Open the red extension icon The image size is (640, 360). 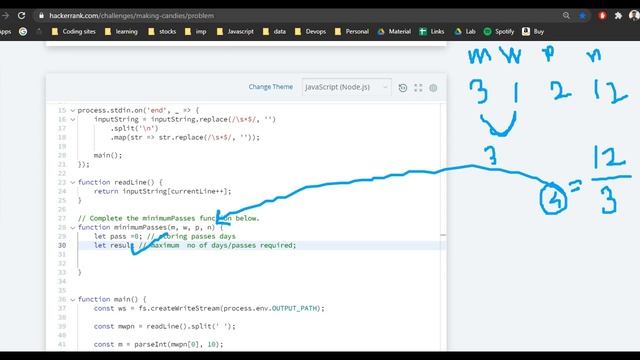[x=602, y=16]
